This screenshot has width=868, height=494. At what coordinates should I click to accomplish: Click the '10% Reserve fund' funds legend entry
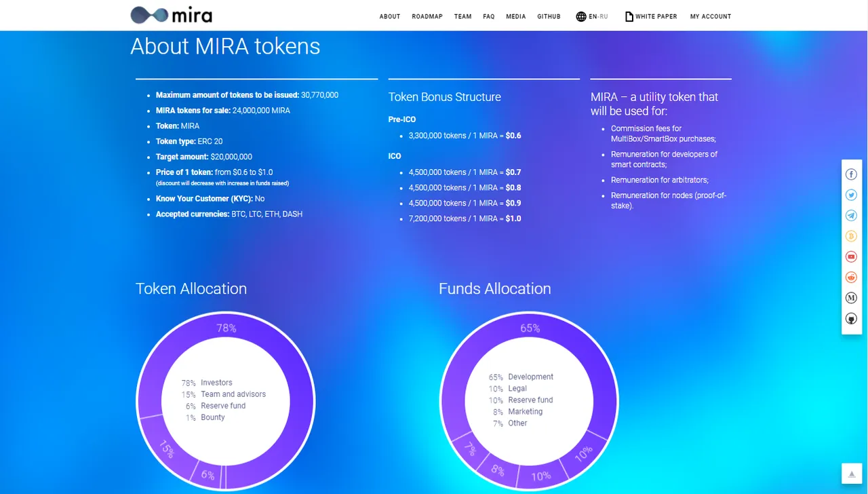coord(521,400)
